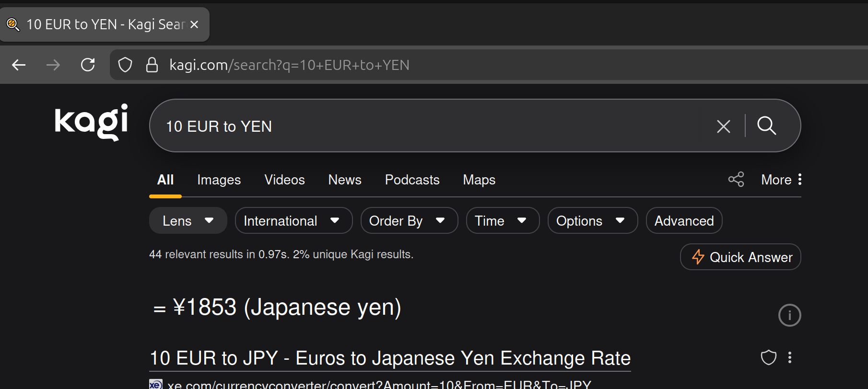Switch to the Podcasts tab
Image resolution: width=868 pixels, height=389 pixels.
(x=412, y=180)
